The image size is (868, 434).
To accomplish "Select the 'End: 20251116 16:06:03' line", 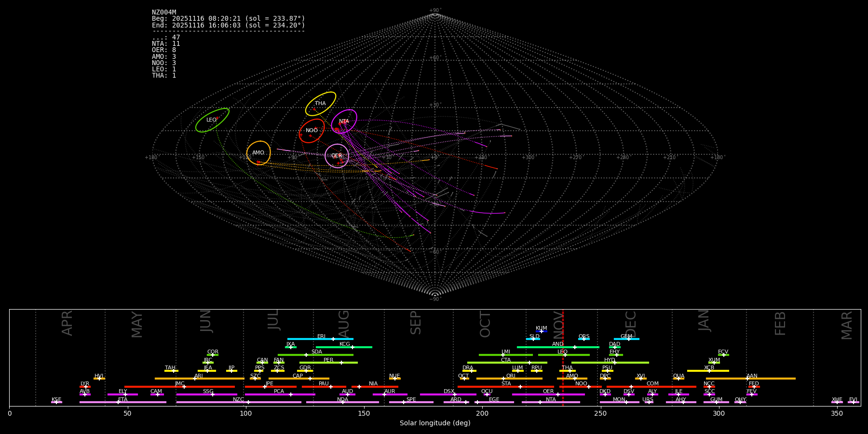I will (229, 25).
